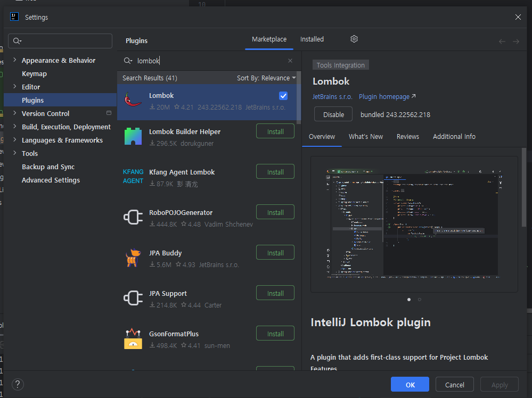The height and width of the screenshot is (398, 532).
Task: Click the settings search magnifier icon
Action: click(17, 41)
